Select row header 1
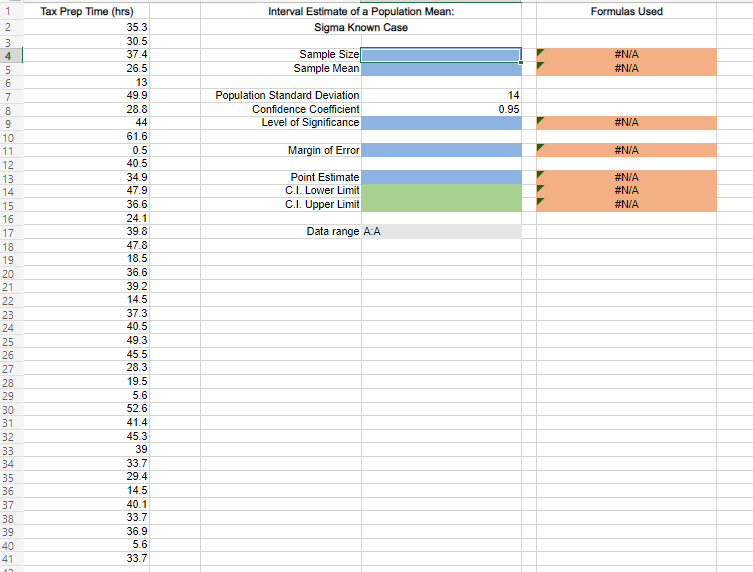753x572 pixels. click(11, 12)
